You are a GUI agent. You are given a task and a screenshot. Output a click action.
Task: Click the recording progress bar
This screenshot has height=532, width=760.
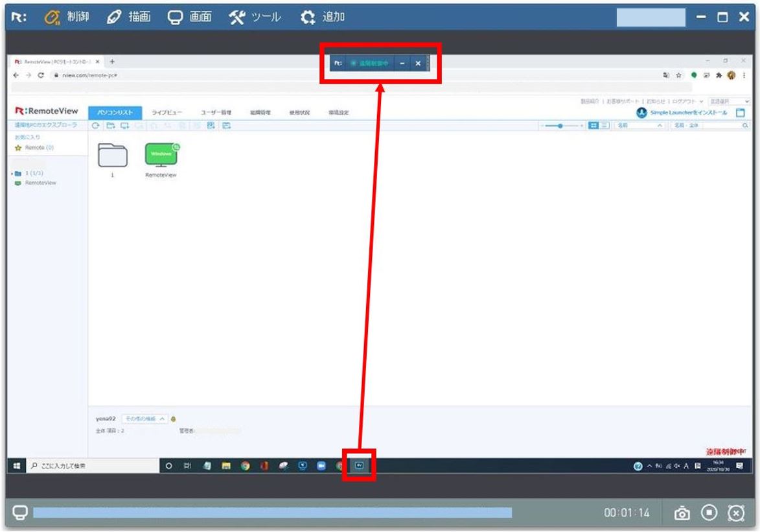272,513
